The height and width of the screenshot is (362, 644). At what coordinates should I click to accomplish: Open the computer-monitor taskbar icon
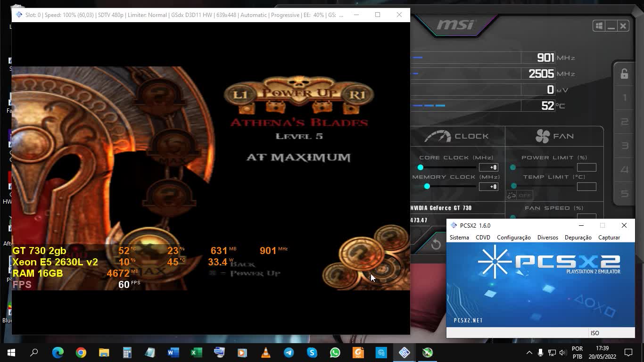[x=219, y=353]
